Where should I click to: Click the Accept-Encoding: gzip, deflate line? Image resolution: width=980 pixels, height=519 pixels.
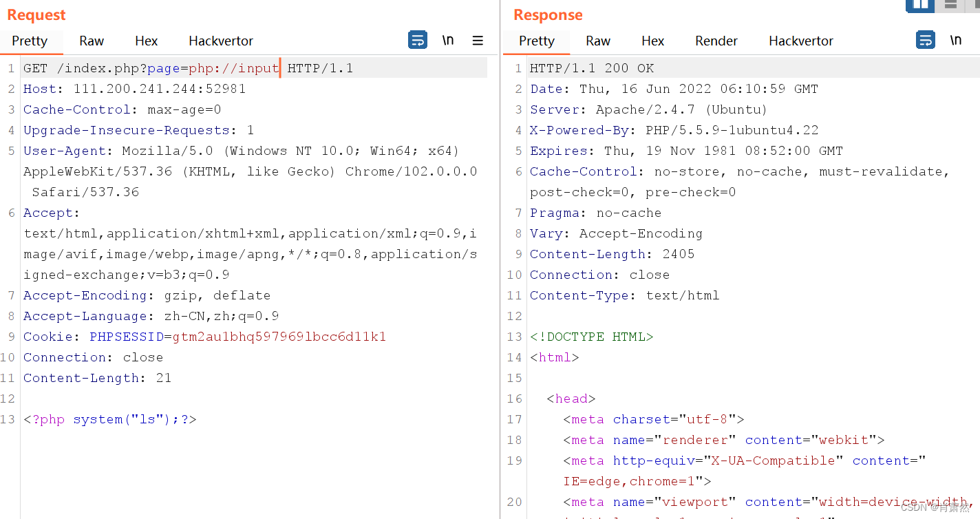pyautogui.click(x=147, y=295)
